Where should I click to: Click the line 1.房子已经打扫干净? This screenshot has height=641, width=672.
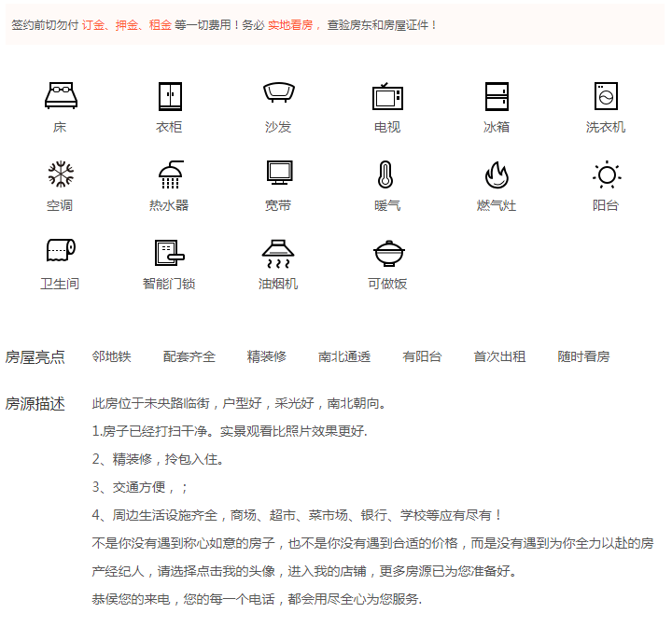230,431
